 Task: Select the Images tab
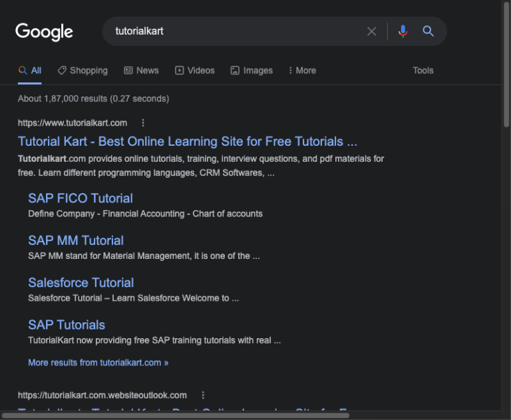pyautogui.click(x=252, y=71)
